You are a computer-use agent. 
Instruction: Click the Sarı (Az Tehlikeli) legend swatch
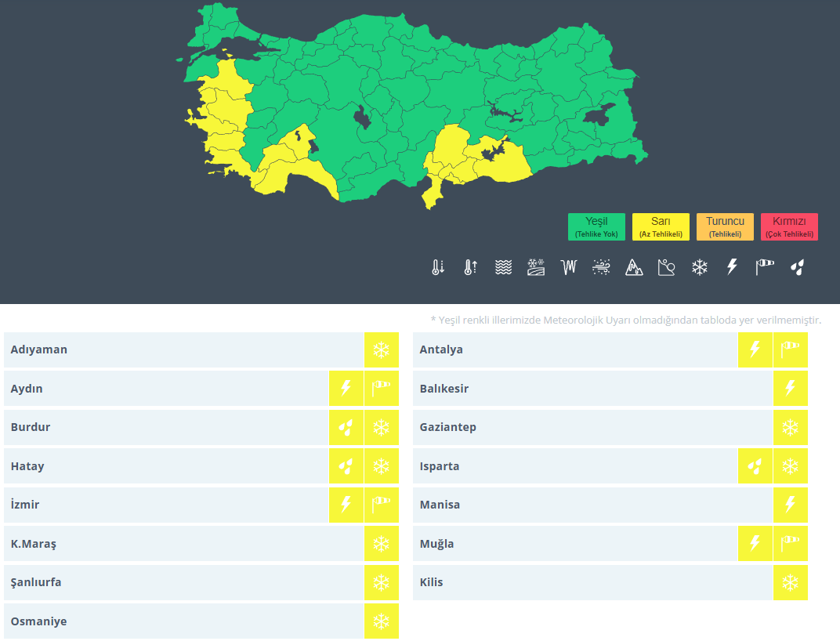661,226
